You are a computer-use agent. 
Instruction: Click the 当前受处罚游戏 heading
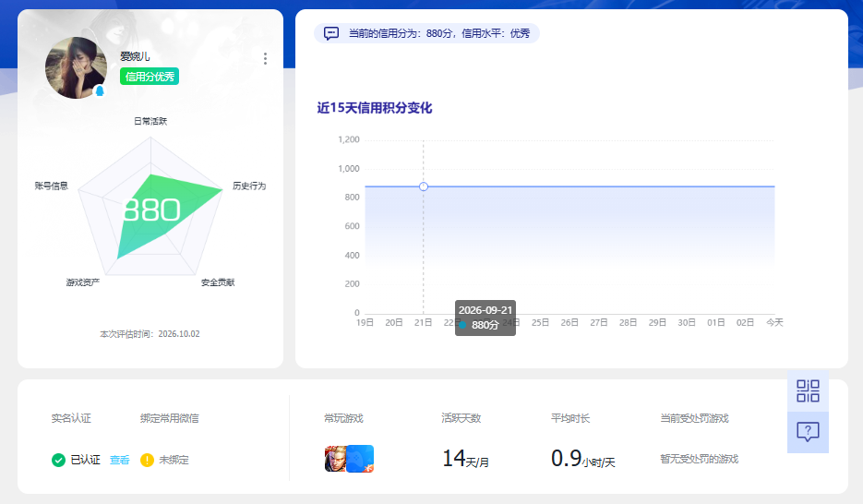[x=695, y=418]
